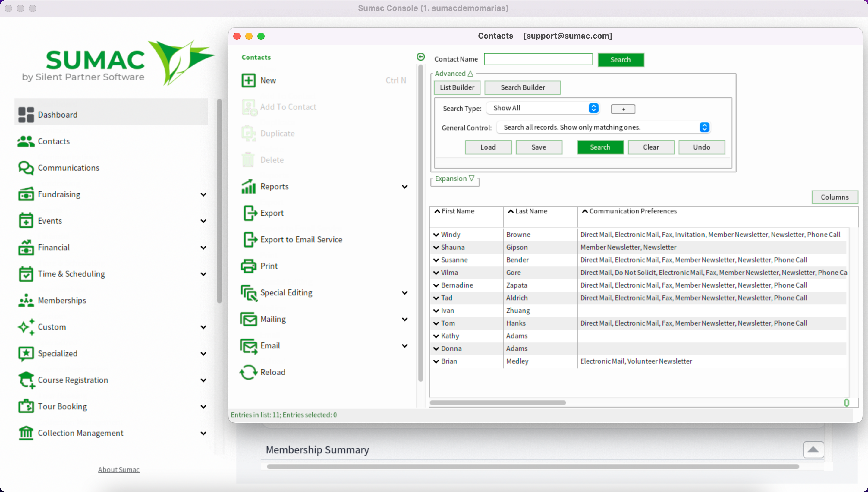Expand the Special Editing submenu
868x492 pixels.
[x=405, y=293]
